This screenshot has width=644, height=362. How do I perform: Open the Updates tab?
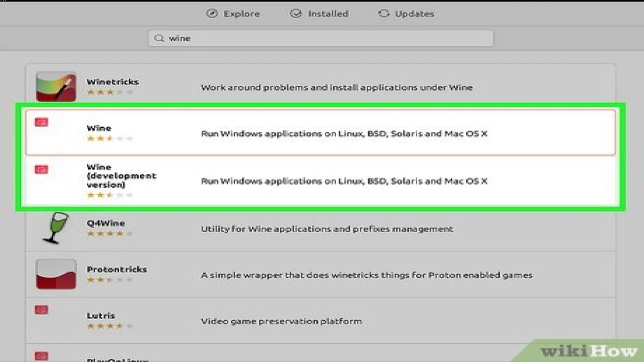[406, 14]
